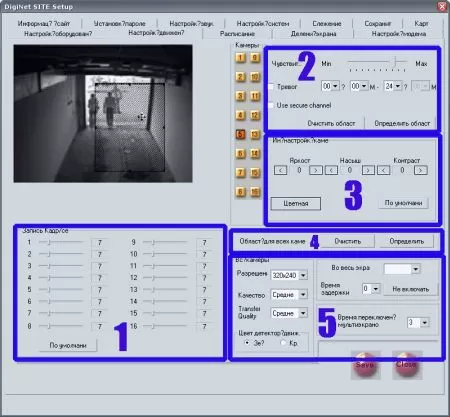450x417 pixels.
Task: Open multiscreen switch time dropdown
Action: pos(424,322)
